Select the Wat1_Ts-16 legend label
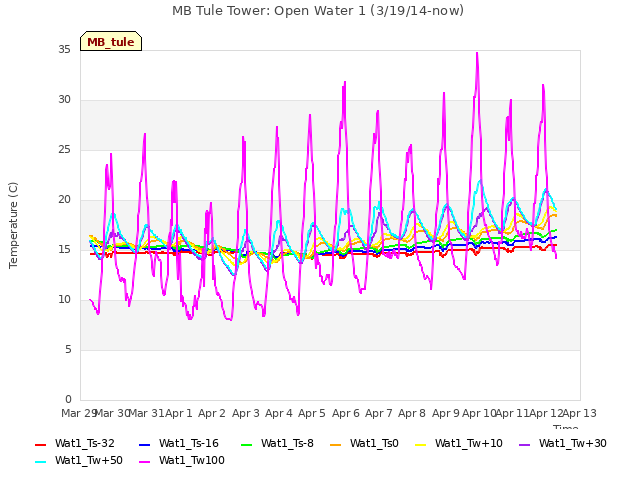The image size is (640, 480). tap(189, 443)
